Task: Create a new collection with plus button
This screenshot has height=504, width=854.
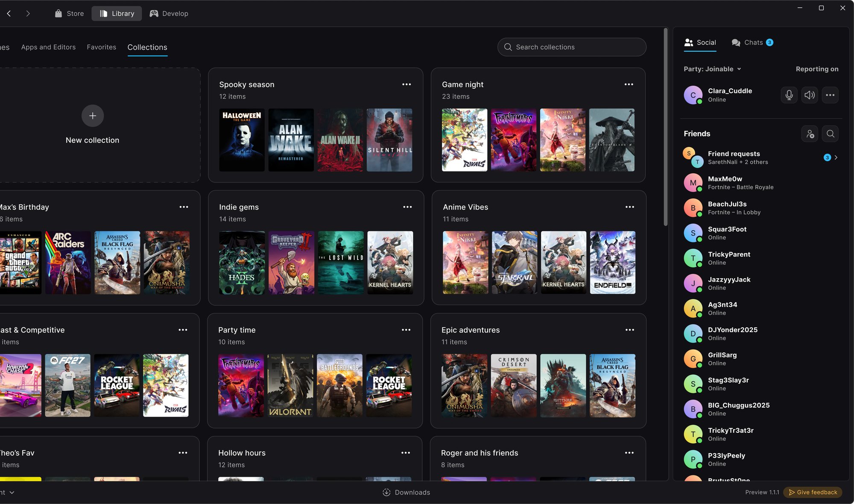Action: click(x=93, y=116)
